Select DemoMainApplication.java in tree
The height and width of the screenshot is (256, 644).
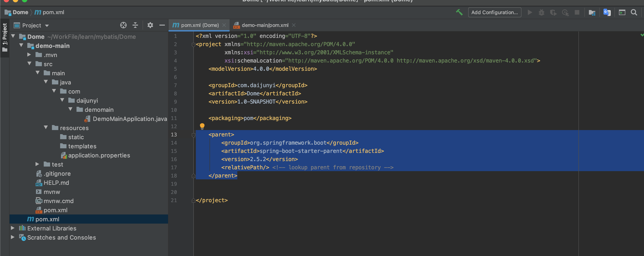(126, 119)
